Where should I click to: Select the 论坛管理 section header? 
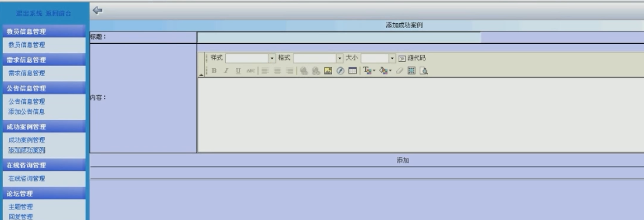[x=43, y=194]
